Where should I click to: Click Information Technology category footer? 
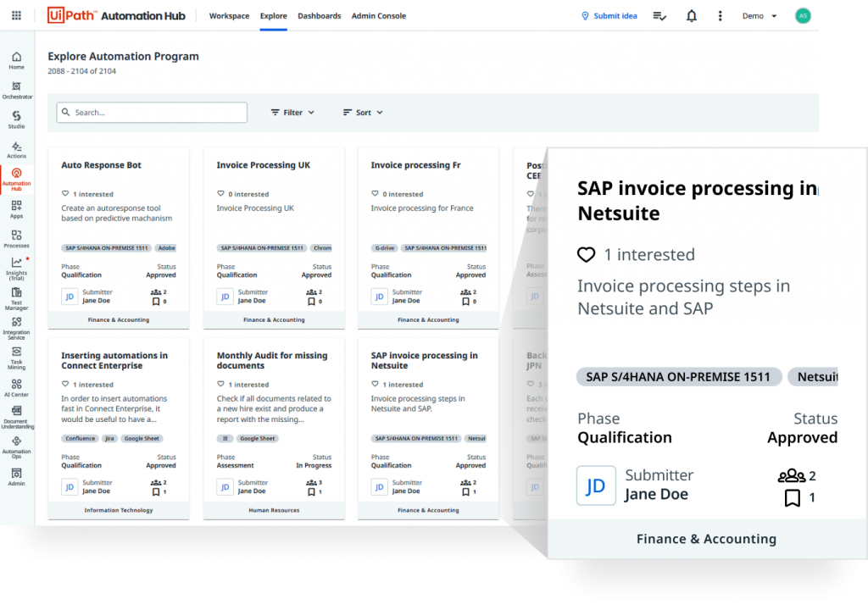119,510
